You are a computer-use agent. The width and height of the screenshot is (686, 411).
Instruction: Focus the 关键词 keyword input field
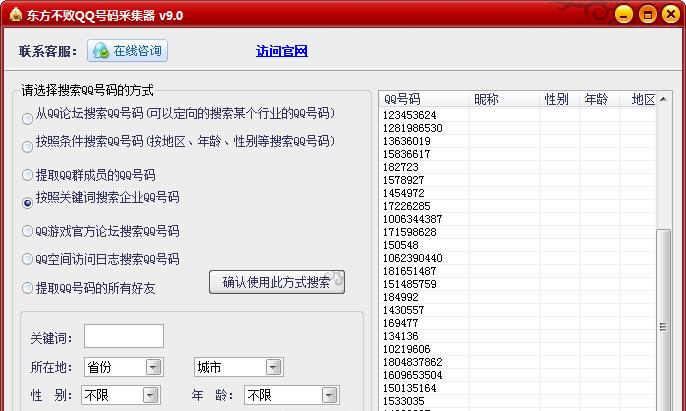point(124,336)
